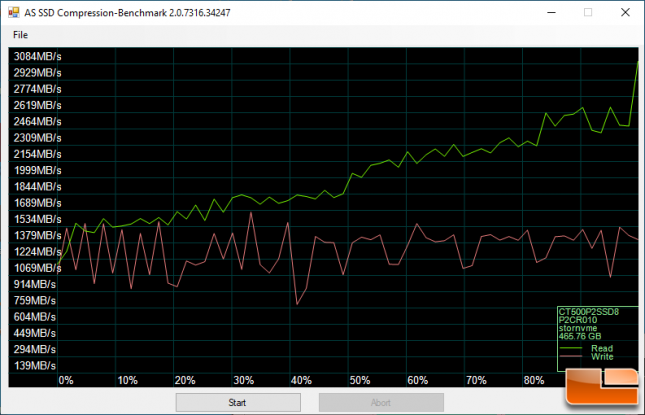Viewport: 645px width, 415px height.
Task: Click the 70% compression label
Action: [x=476, y=380]
